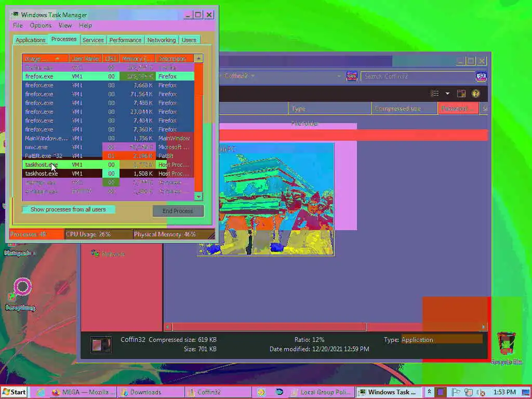This screenshot has height=399, width=532.
Task: Open the address bar history dropdown
Action: [339, 76]
